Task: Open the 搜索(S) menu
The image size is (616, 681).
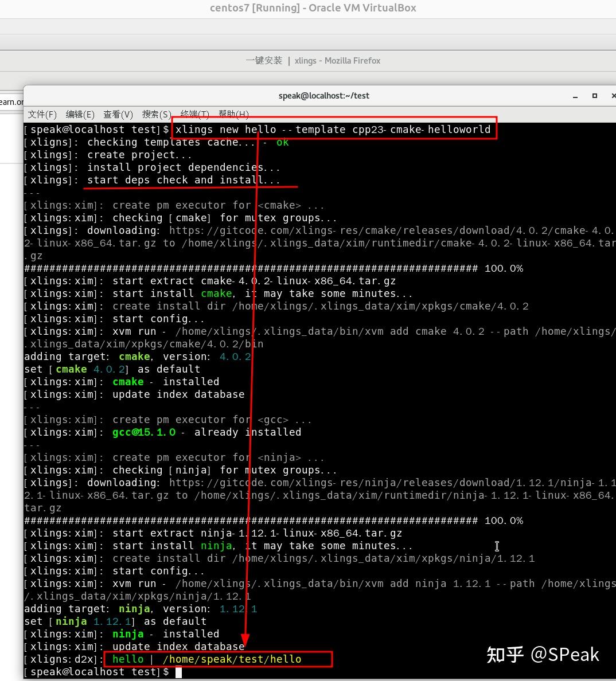Action: pyautogui.click(x=156, y=114)
